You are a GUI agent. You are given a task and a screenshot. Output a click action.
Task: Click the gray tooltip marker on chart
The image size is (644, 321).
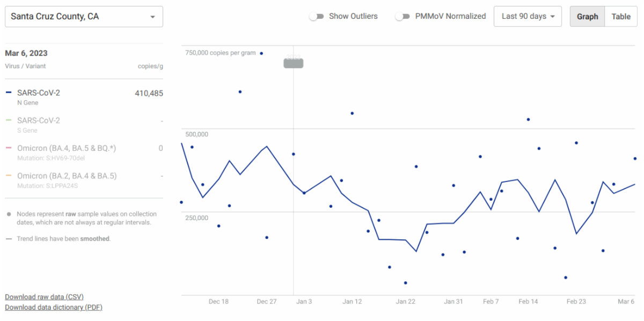(293, 63)
